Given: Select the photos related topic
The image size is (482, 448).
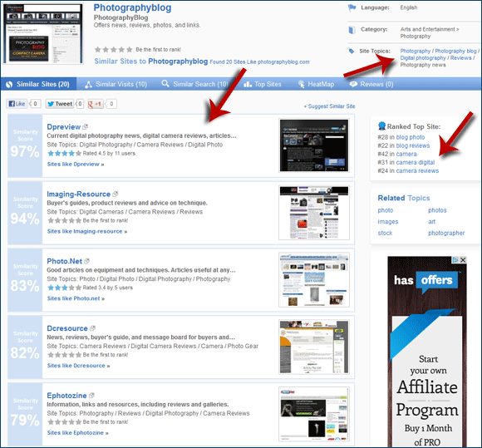Looking at the screenshot, I should [x=437, y=210].
